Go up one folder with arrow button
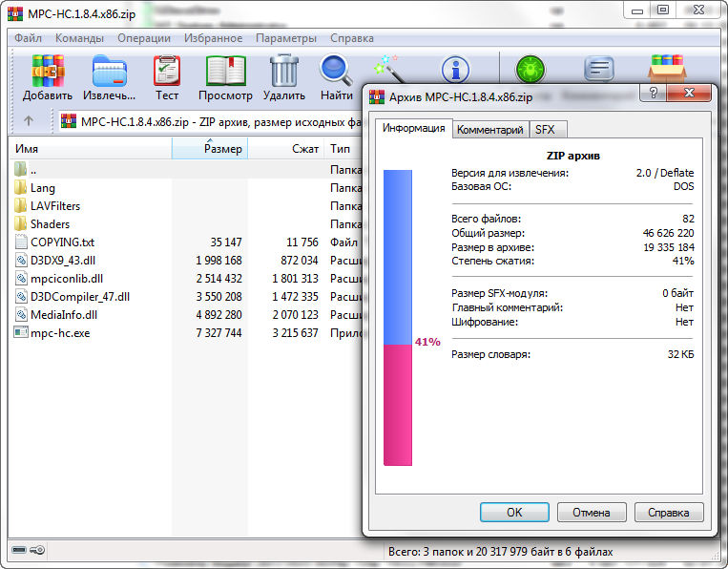This screenshot has width=728, height=569. (29, 121)
